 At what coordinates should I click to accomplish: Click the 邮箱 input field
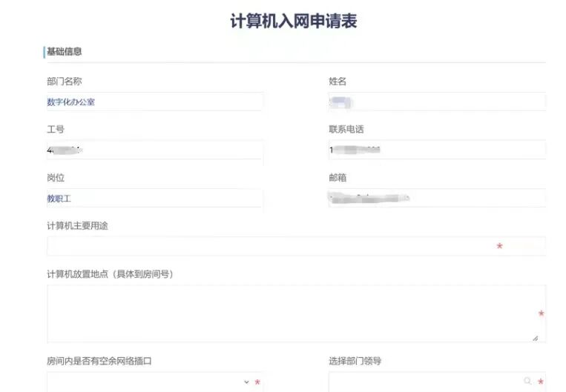[x=437, y=198]
